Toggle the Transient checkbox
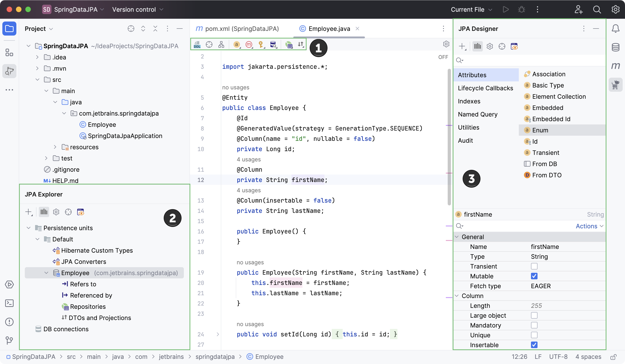 pyautogui.click(x=534, y=266)
